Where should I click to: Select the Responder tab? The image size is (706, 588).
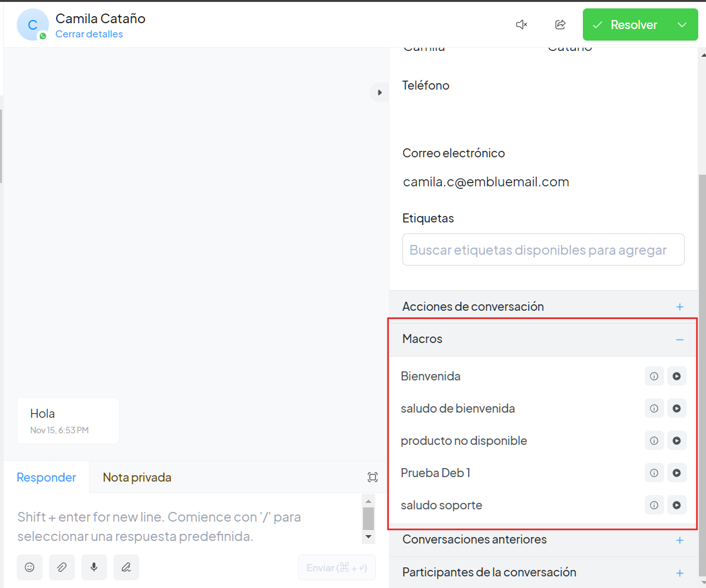(x=46, y=477)
